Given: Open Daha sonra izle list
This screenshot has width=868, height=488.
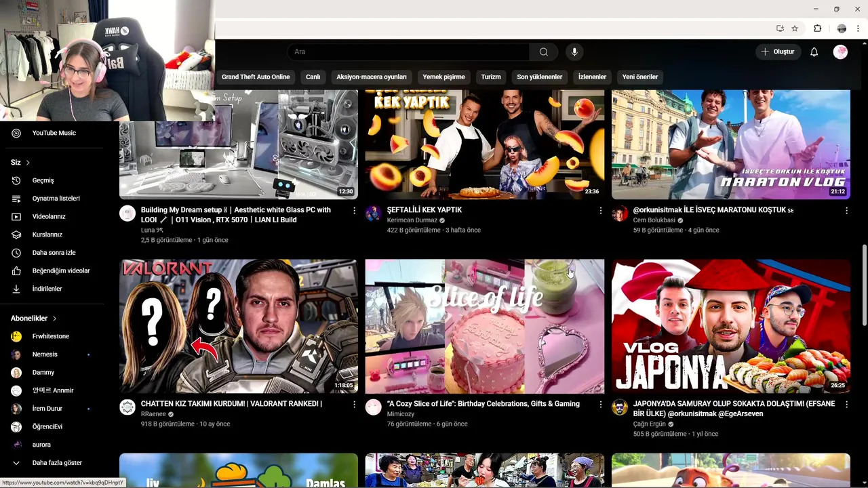Looking at the screenshot, I should [x=54, y=253].
